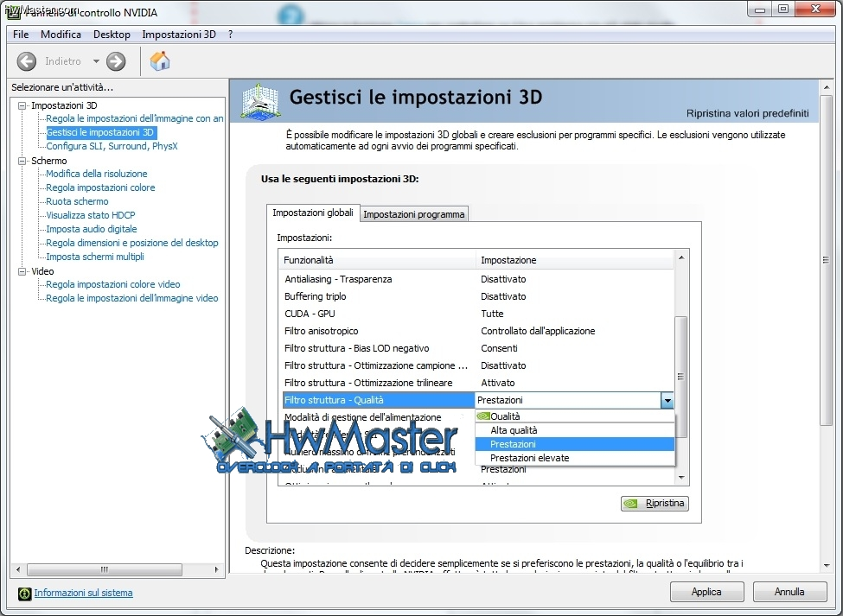
Task: Open Visualizza stato HDCP
Action: [x=91, y=215]
